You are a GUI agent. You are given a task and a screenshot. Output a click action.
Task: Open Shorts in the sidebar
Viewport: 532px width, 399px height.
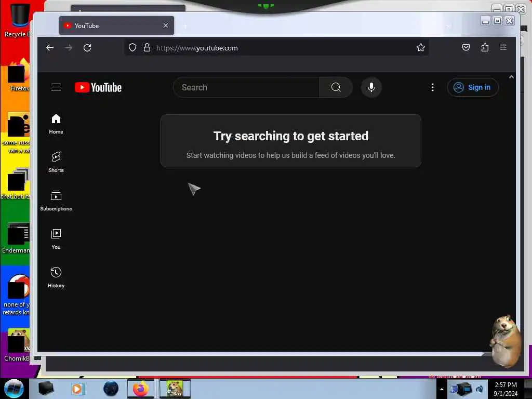[56, 162]
